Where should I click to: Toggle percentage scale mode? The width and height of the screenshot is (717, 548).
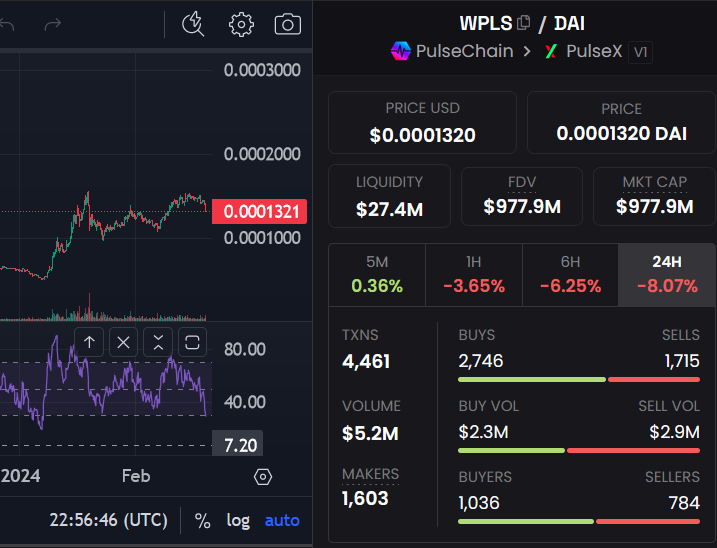202,521
